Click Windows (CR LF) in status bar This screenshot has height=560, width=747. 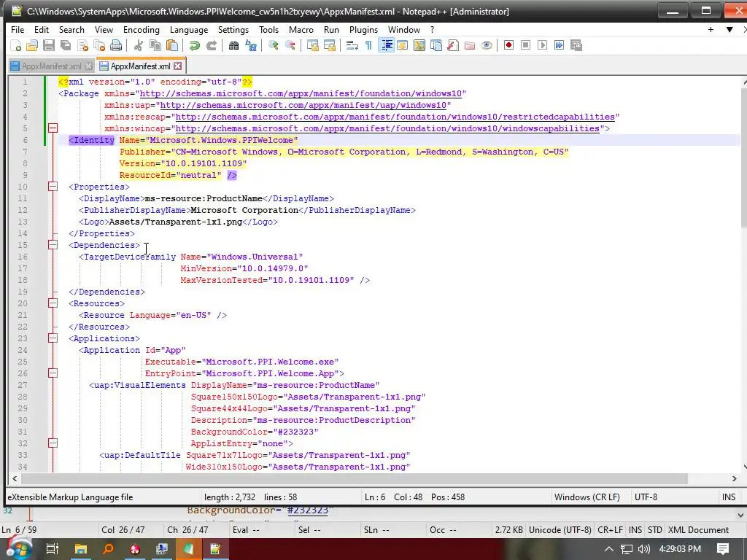[587, 497]
